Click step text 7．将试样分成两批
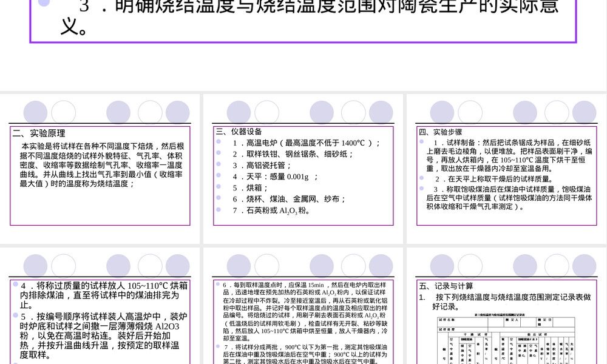The height and width of the screenshot is (364, 607). [x=305, y=354]
